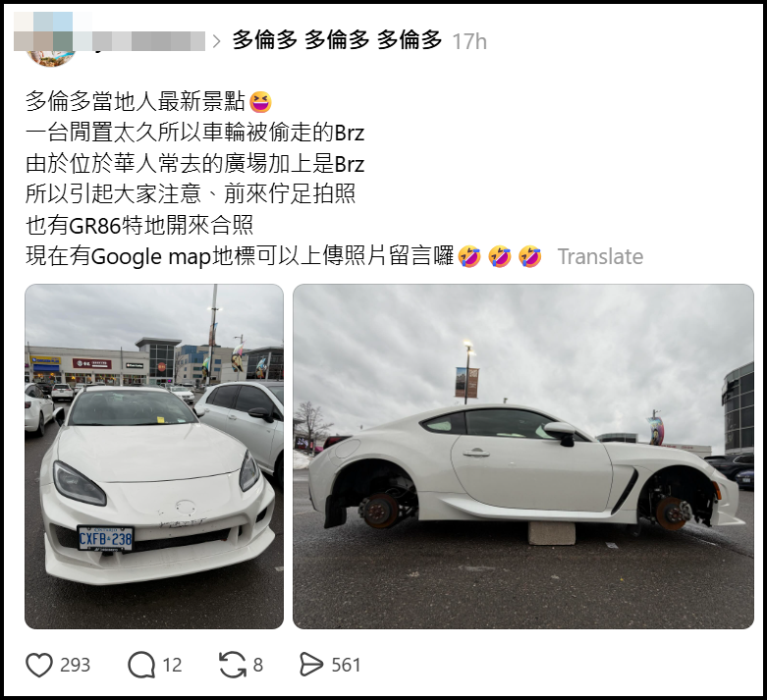The height and width of the screenshot is (700, 767).
Task: Open replies via the comment bubble icon
Action: (x=141, y=665)
